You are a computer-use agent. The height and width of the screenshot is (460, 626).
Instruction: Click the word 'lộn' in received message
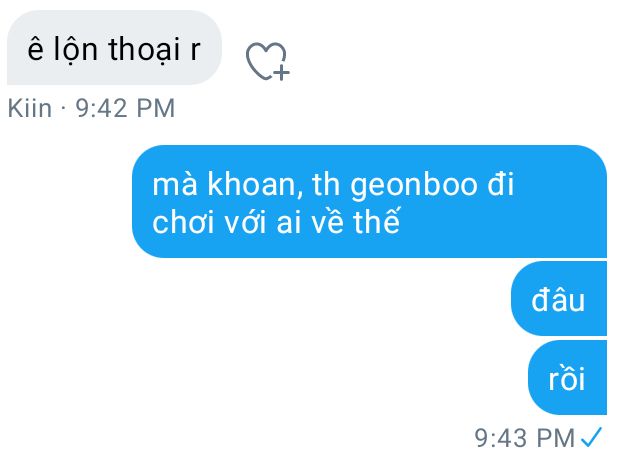pyautogui.click(x=75, y=50)
